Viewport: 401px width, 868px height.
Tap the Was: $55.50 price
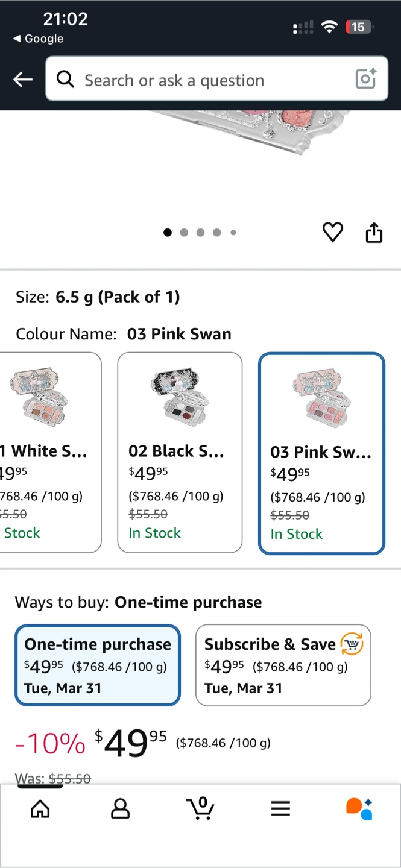(53, 778)
